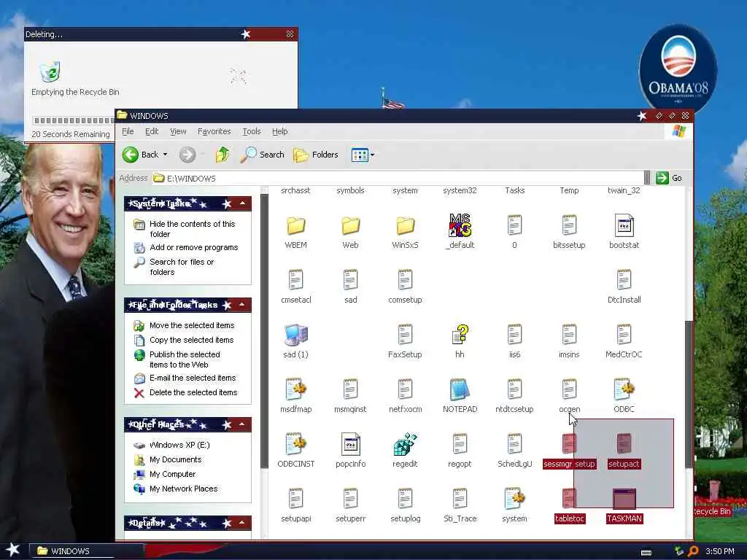Collapse the File and Folder Tasks panel
The width and height of the screenshot is (747, 560).
click(242, 305)
